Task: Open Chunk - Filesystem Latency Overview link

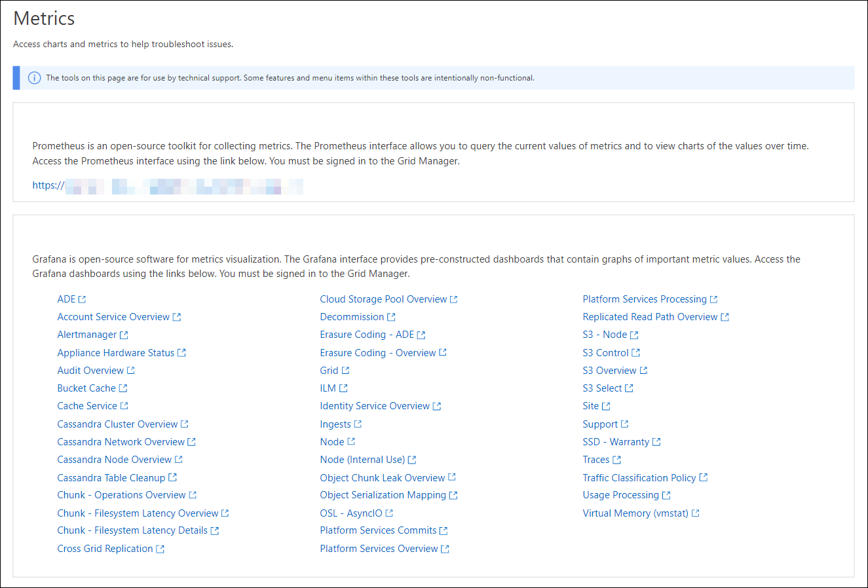Action: [138, 513]
